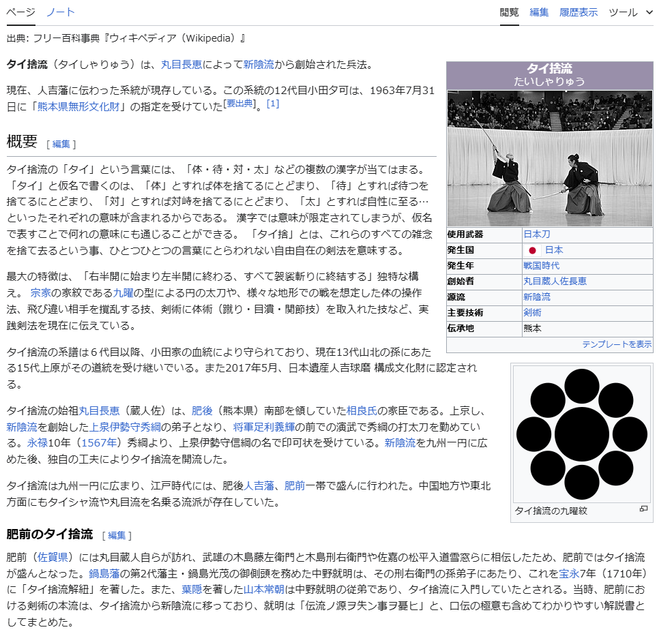Click the テンプレートを表示 link
Viewport: 672px width, 634px height.
coord(616,344)
